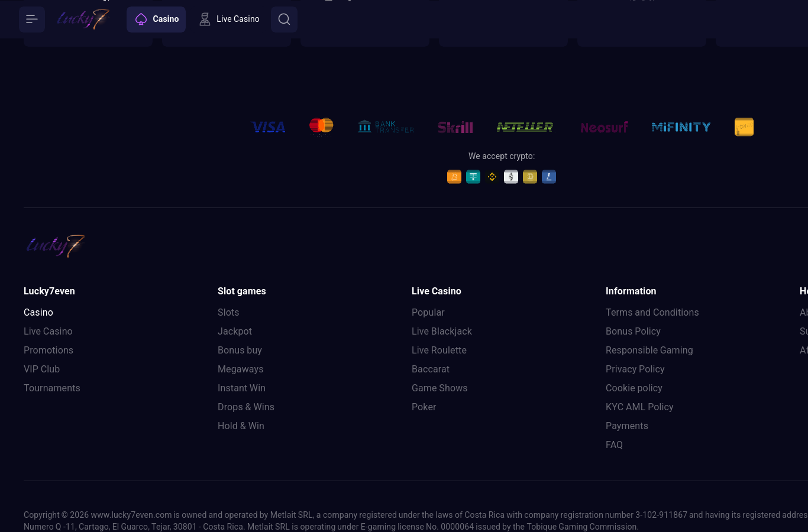
Task: Open the Poker link
Action: coord(424,407)
